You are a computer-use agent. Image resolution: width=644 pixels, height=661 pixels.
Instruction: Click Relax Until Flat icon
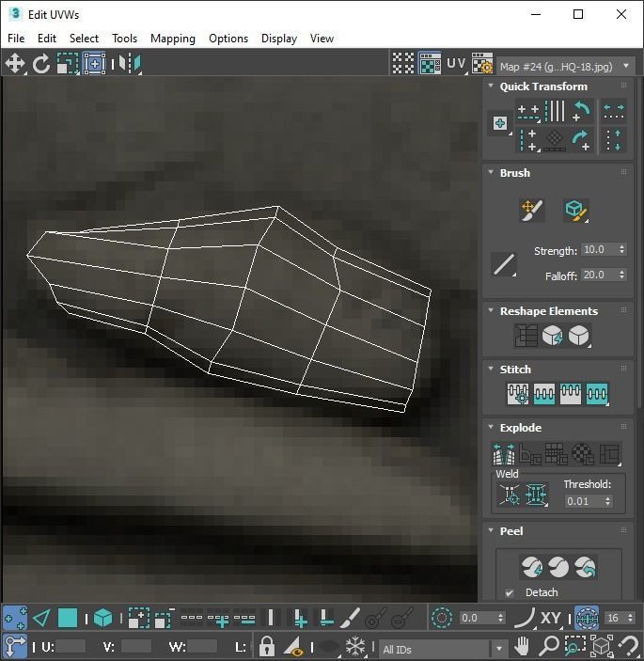point(552,336)
